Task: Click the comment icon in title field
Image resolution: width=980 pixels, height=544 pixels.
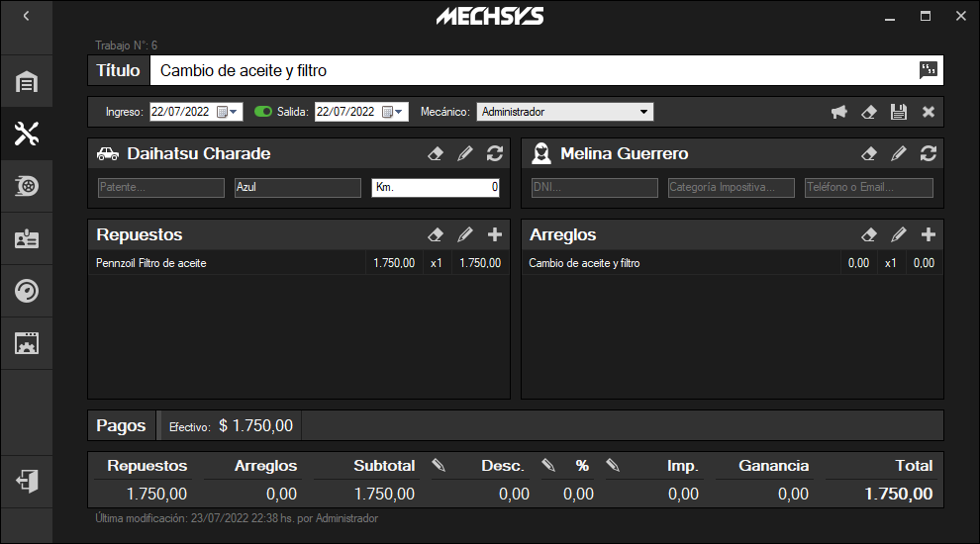Action: [x=928, y=70]
